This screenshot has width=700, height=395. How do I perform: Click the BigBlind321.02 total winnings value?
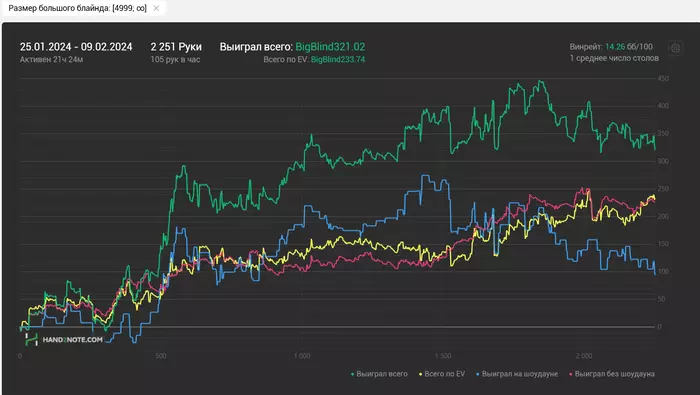pyautogui.click(x=330, y=47)
